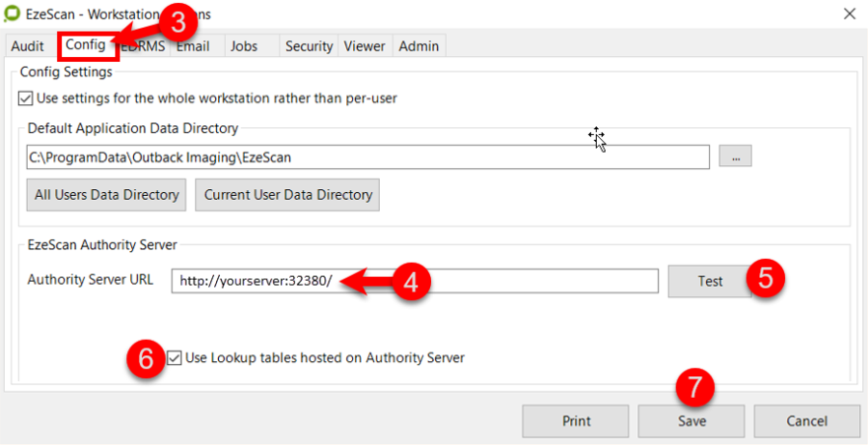
Task: Cancel the workstation options dialog
Action: point(806,421)
